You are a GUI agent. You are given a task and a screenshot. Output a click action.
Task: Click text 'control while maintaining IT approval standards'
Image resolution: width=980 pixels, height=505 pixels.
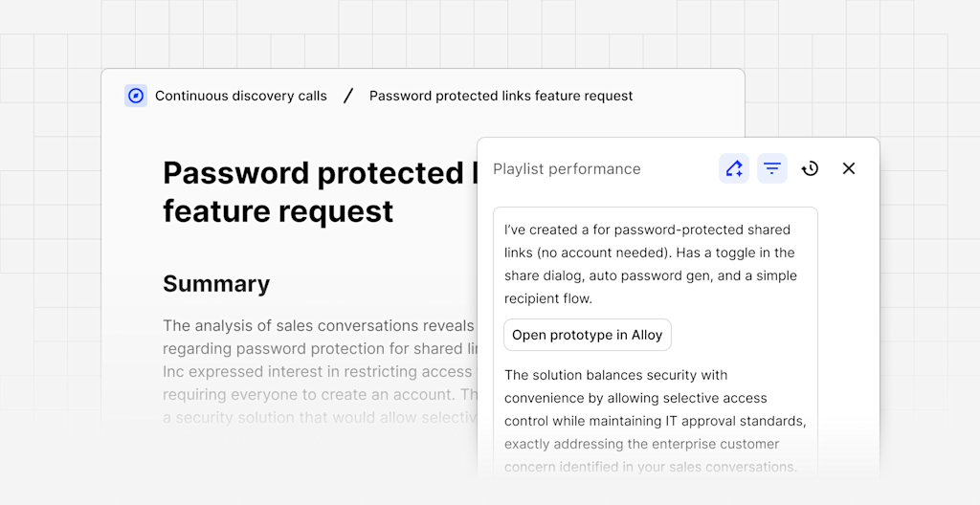click(x=655, y=421)
